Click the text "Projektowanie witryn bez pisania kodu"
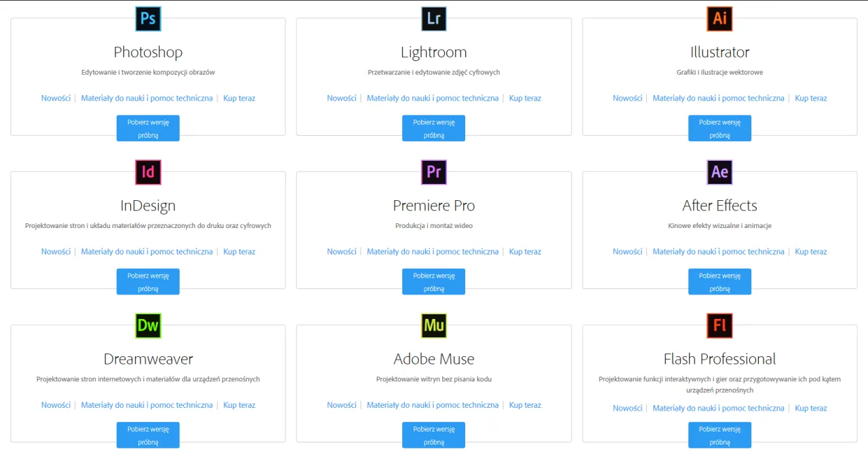The width and height of the screenshot is (868, 454). click(434, 379)
